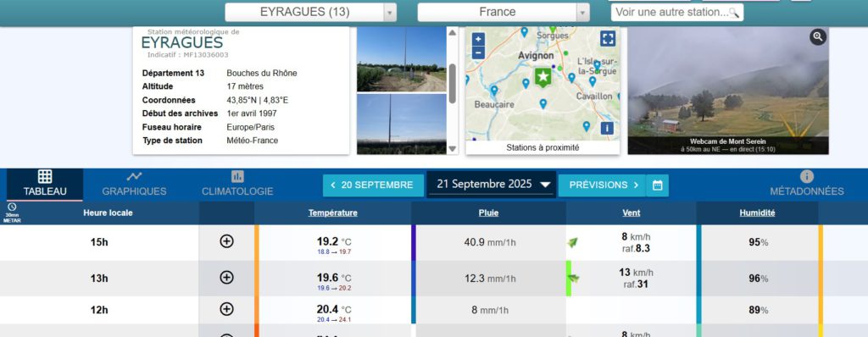Expand details for the 13h row

[x=226, y=277]
